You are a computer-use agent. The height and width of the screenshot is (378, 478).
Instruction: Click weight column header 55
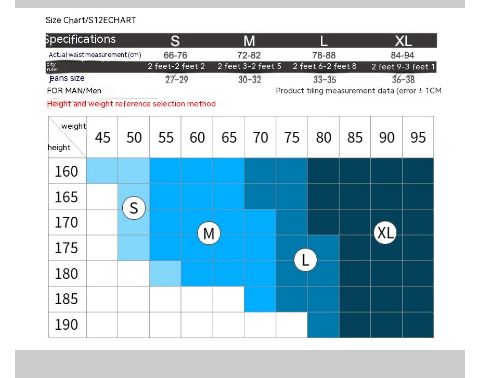point(166,138)
